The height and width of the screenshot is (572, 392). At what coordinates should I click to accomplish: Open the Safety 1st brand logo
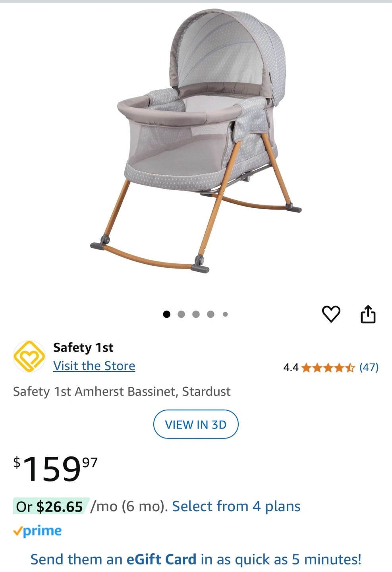point(29,356)
